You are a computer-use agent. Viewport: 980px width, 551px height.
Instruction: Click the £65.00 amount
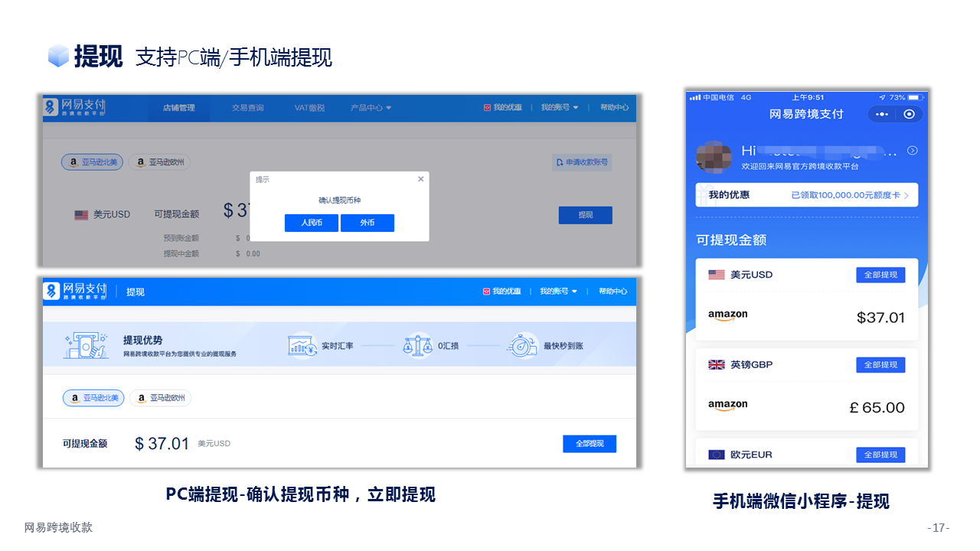point(877,408)
